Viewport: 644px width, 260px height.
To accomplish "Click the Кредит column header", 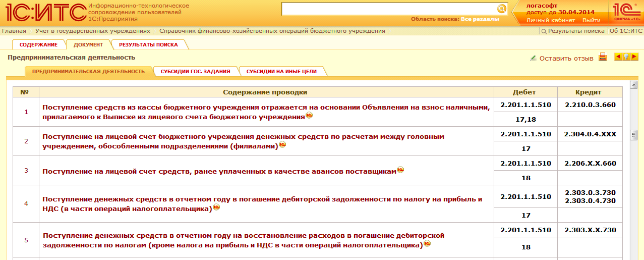I will click(588, 92).
